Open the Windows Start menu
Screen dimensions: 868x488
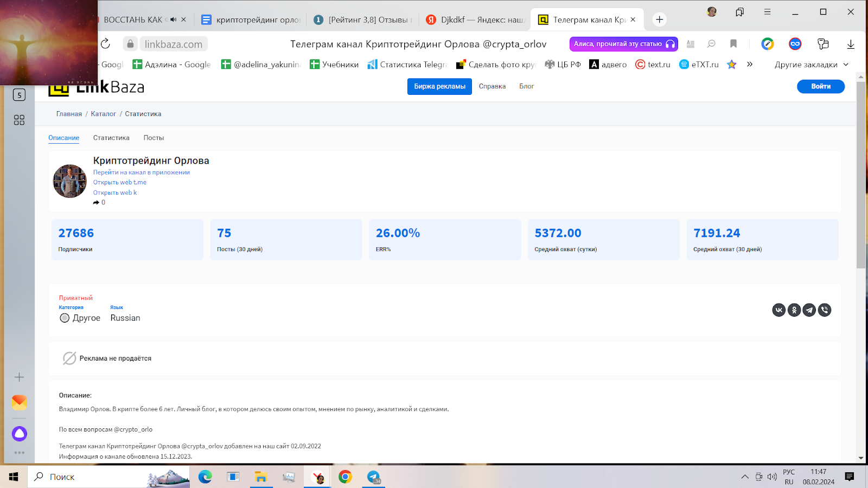14,477
